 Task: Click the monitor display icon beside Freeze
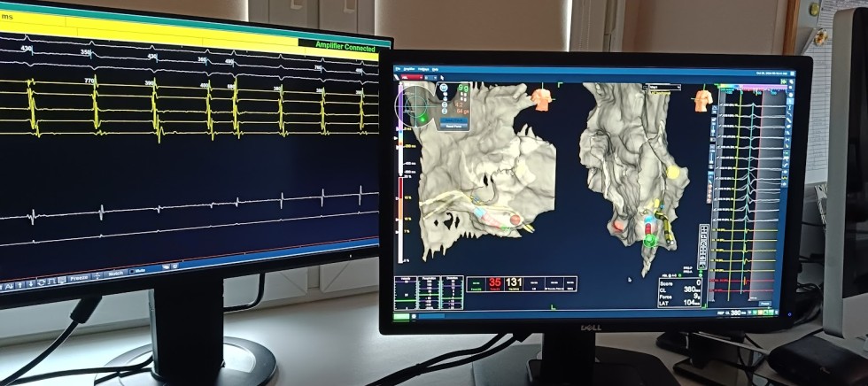(x=62, y=281)
